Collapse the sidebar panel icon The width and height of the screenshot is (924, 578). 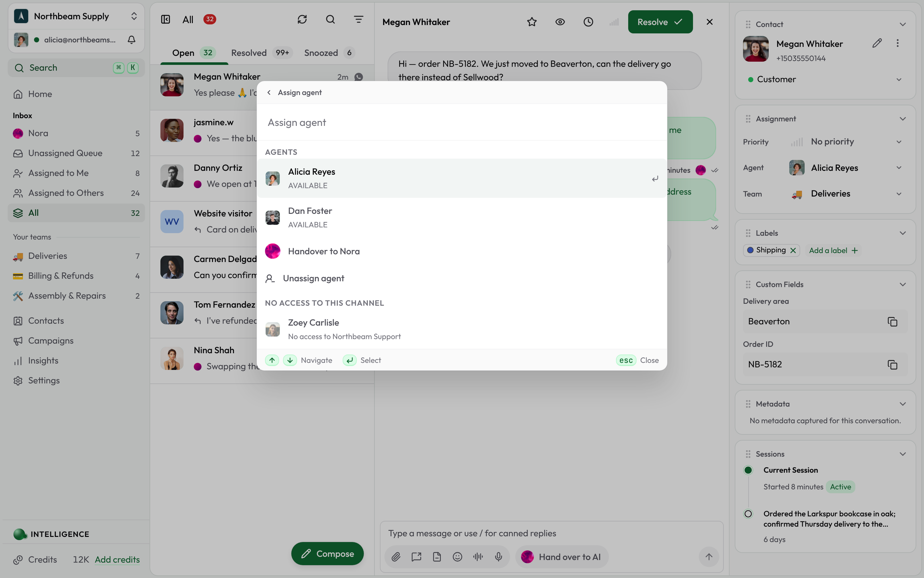click(x=165, y=19)
